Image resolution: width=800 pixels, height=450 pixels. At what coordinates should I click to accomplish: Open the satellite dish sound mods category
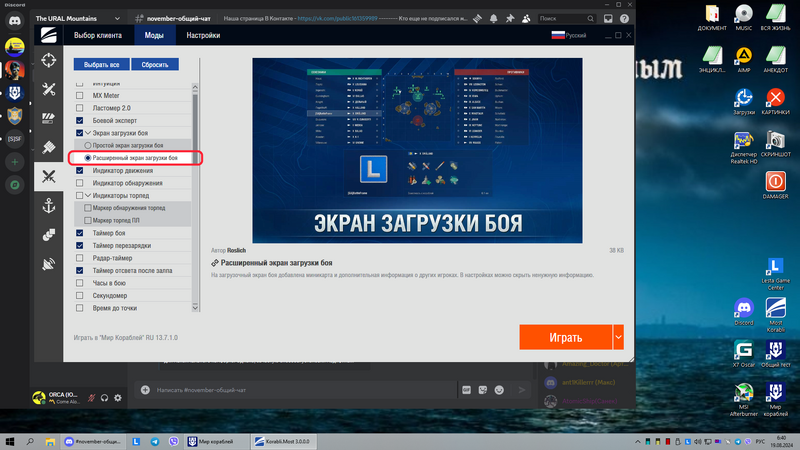[48, 264]
